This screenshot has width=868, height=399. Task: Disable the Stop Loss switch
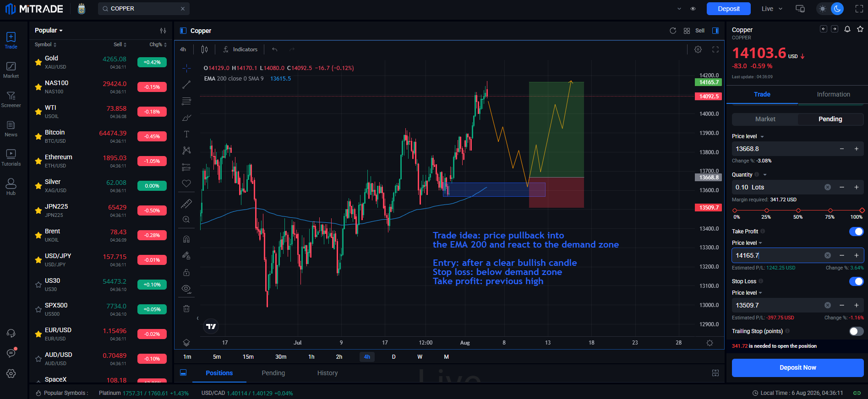[856, 281]
